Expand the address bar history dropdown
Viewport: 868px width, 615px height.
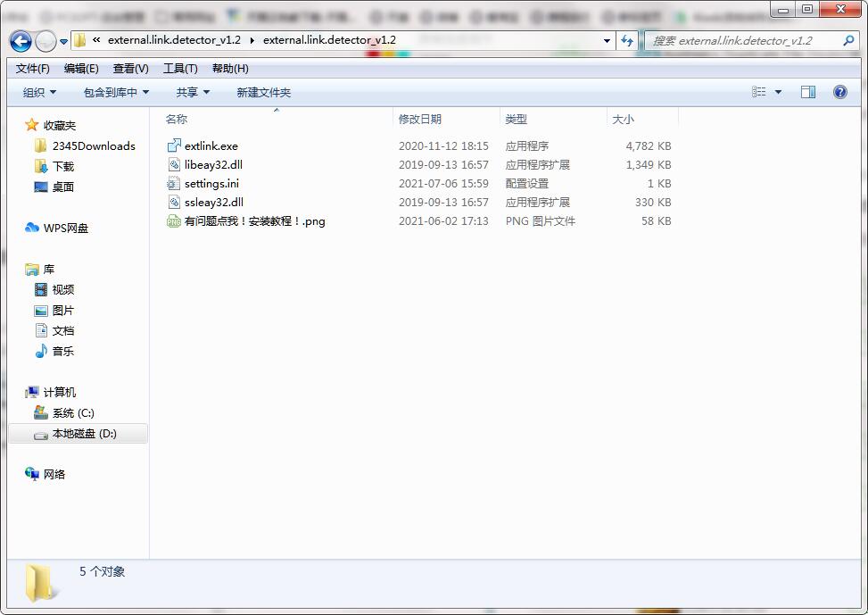[x=607, y=40]
